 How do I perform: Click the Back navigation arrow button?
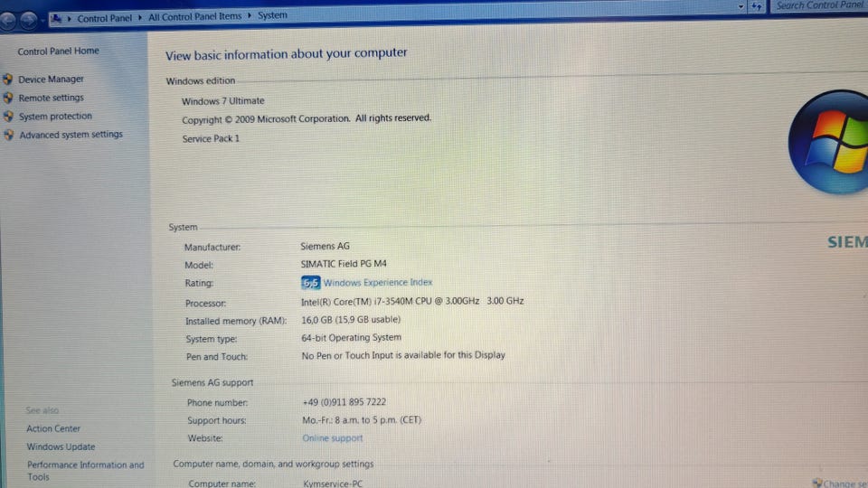tap(7, 20)
